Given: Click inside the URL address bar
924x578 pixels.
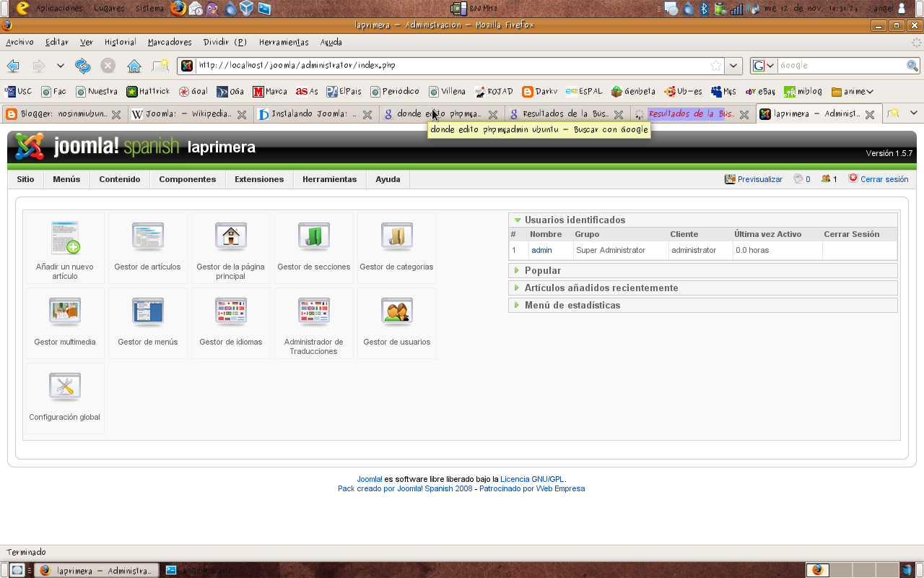Looking at the screenshot, I should pos(450,66).
